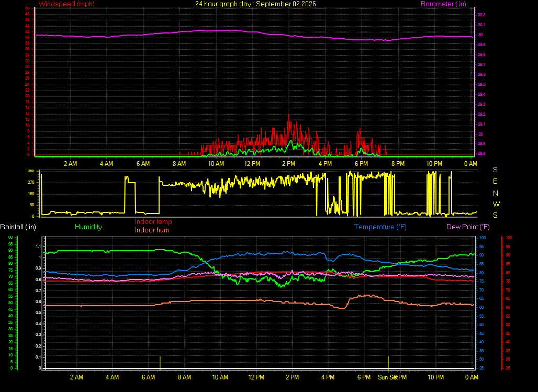Click the blue 30 on temperature axis
Viewport: 538px width, 392px height.
pos(481,360)
